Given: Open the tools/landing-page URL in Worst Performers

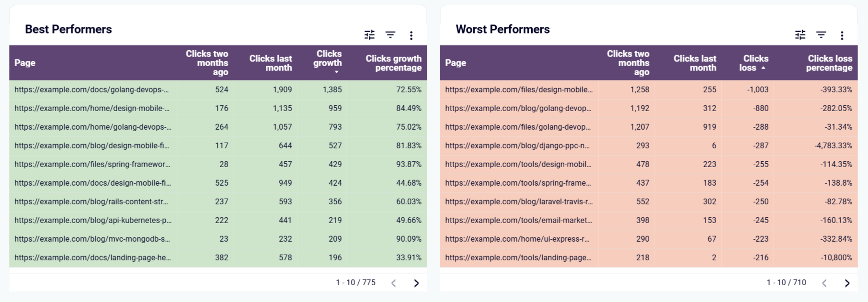Looking at the screenshot, I should tap(518, 257).
